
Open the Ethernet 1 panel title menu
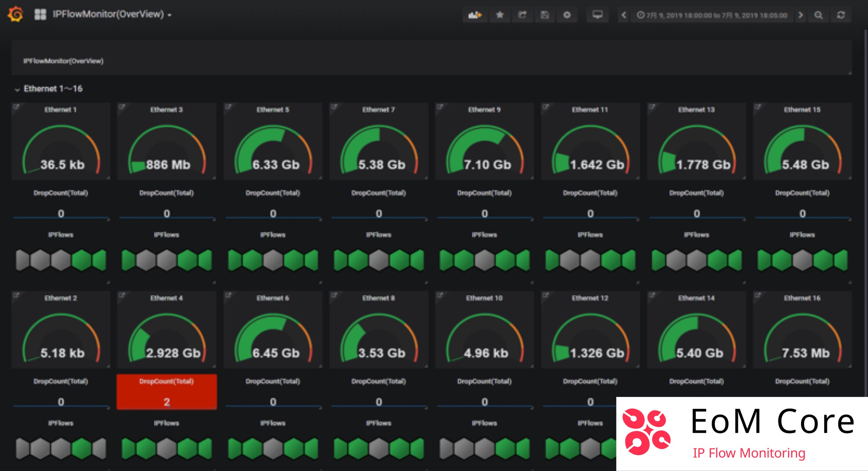tap(61, 110)
